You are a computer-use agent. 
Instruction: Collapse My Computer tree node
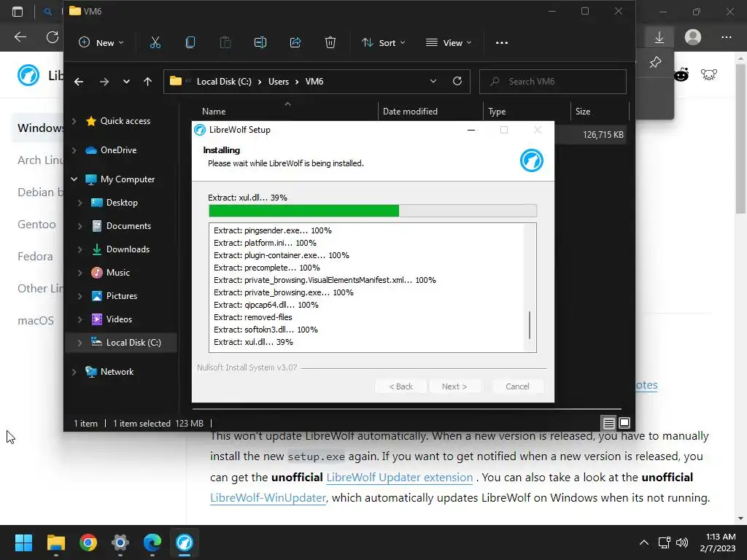[x=74, y=179]
